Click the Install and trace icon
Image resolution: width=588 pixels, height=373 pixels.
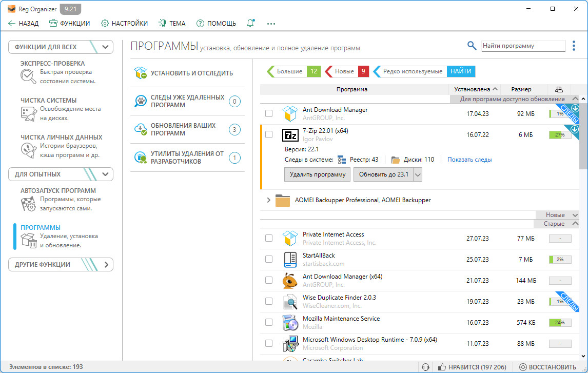[x=141, y=73]
